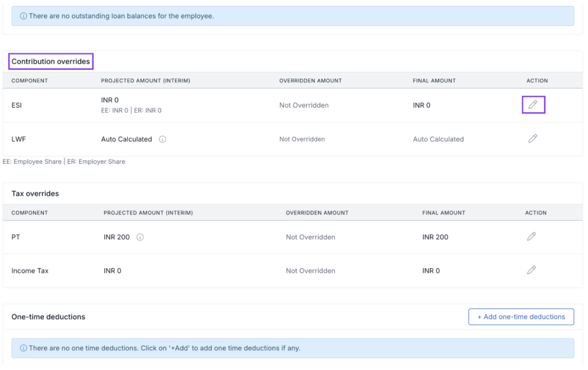Click info icon beside LWF Auto Calculated
This screenshot has width=588, height=370.
click(x=163, y=139)
